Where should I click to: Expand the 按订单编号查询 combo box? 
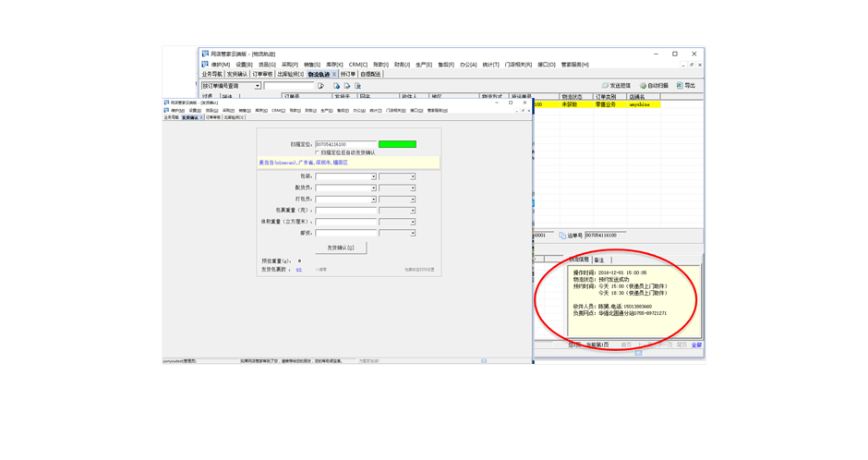pos(258,86)
